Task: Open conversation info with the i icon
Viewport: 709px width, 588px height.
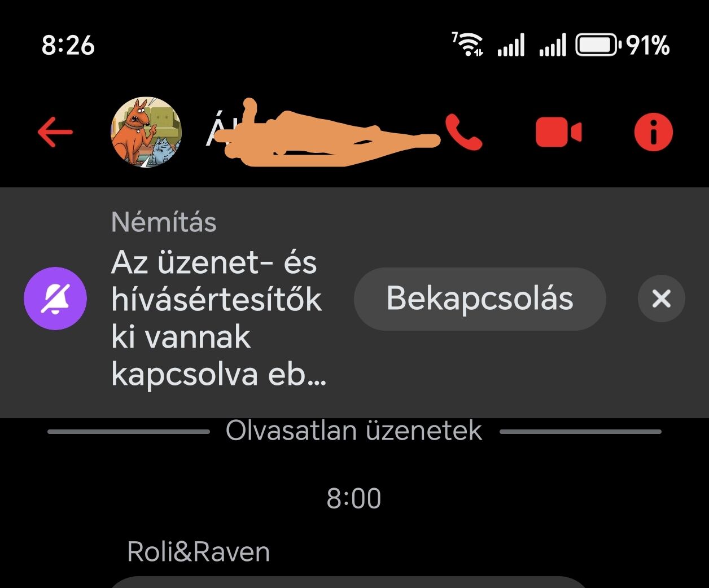Action: point(654,132)
